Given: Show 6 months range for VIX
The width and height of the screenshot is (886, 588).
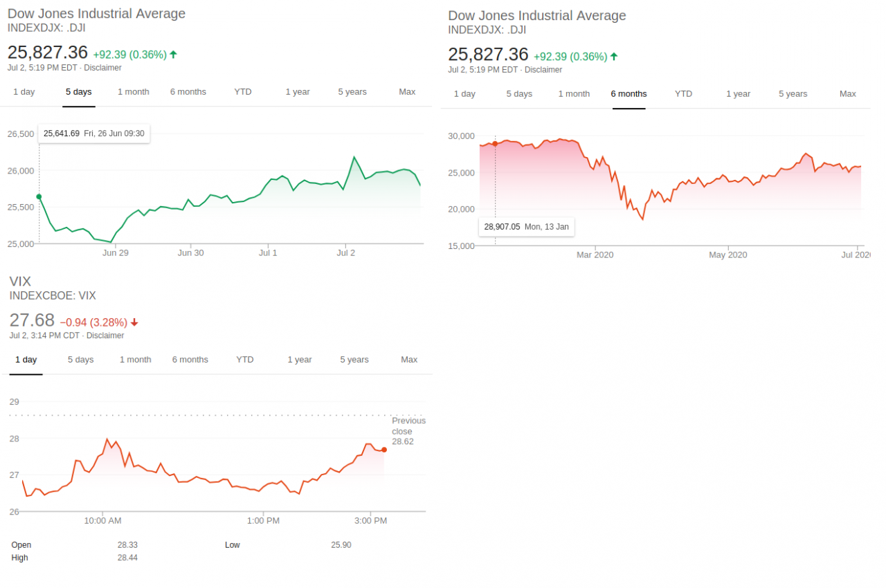Looking at the screenshot, I should (190, 360).
